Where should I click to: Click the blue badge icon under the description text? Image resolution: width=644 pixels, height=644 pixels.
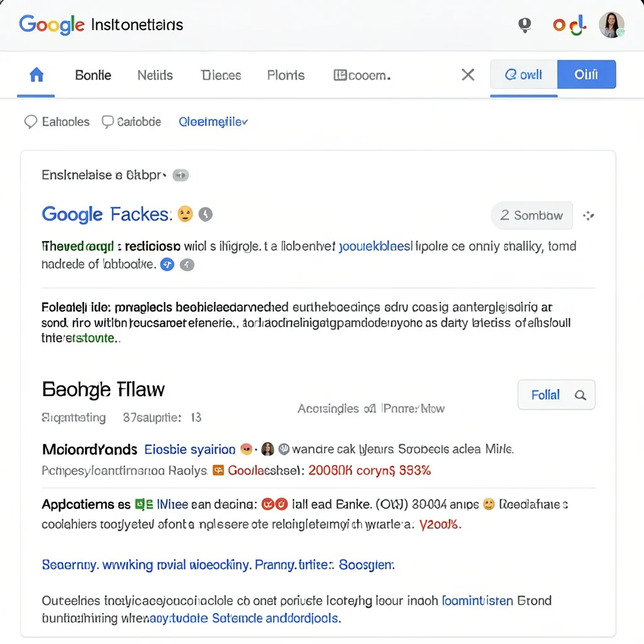point(167,265)
